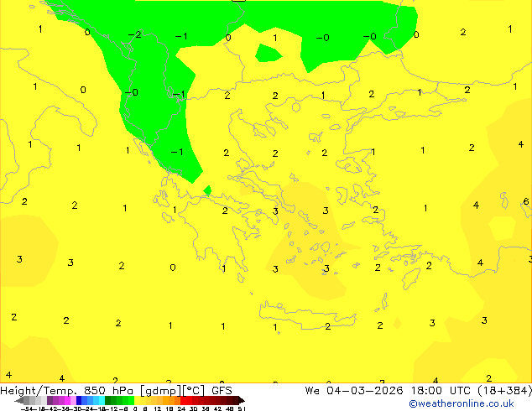This screenshot has height=411, width=532.
Task: Click the legend tick label 24
Action: pos(181,408)
